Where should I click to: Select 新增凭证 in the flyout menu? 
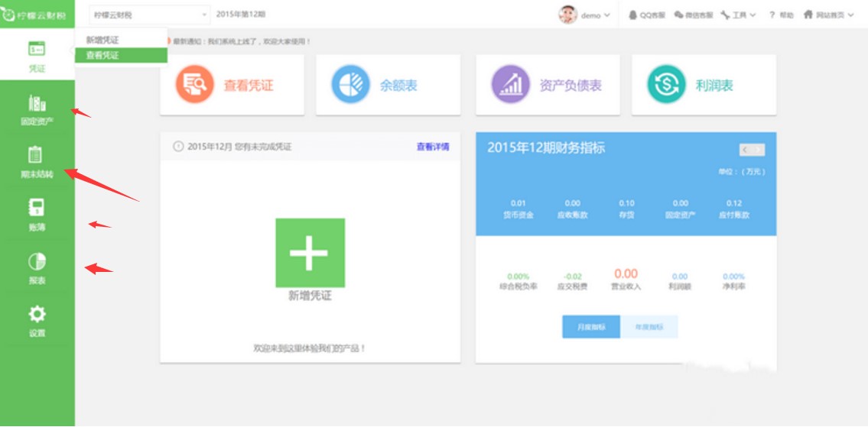point(102,40)
